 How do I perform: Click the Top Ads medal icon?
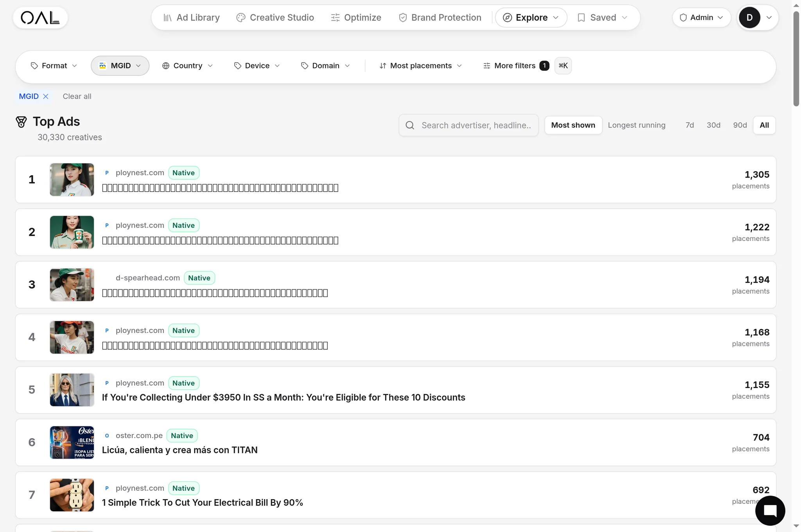pos(21,122)
